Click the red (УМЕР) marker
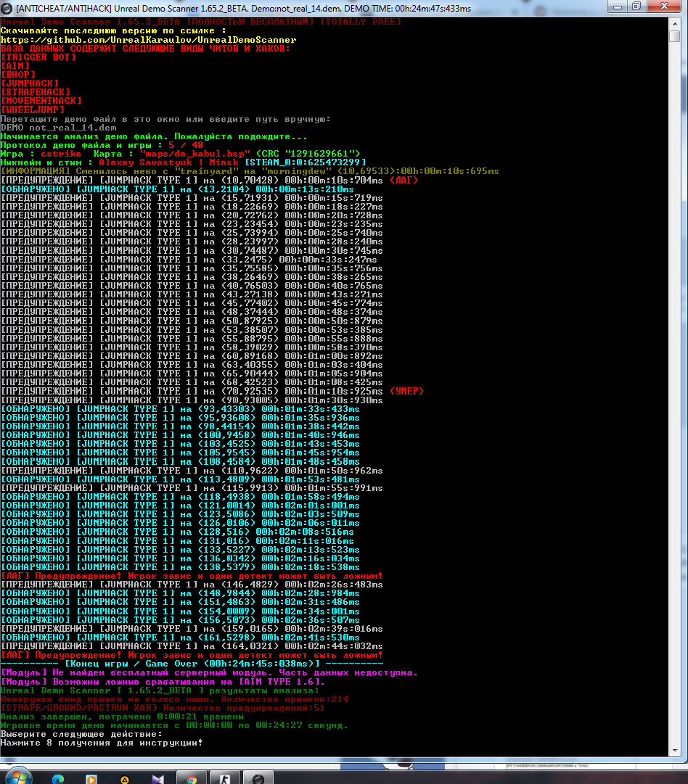The width and height of the screenshot is (688, 784). click(x=406, y=391)
